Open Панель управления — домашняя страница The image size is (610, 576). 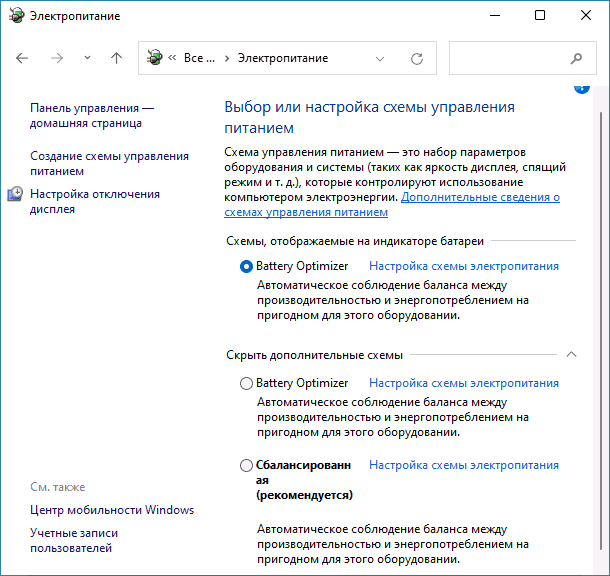pos(92,116)
